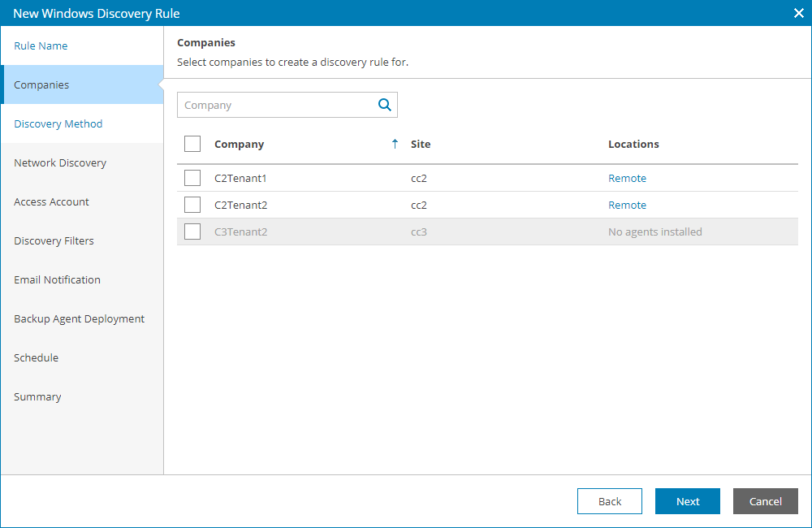Go to the Discovery Method step
The width and height of the screenshot is (812, 528).
tap(58, 123)
